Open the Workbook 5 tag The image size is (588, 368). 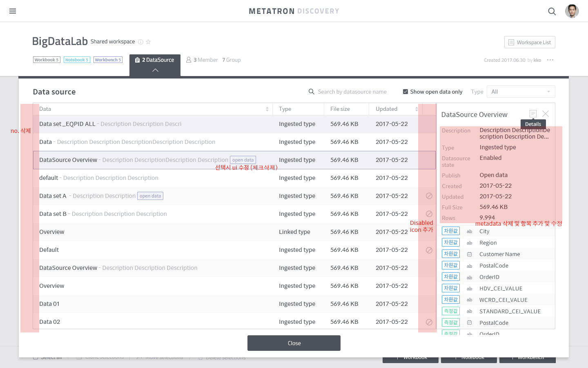[x=47, y=60]
